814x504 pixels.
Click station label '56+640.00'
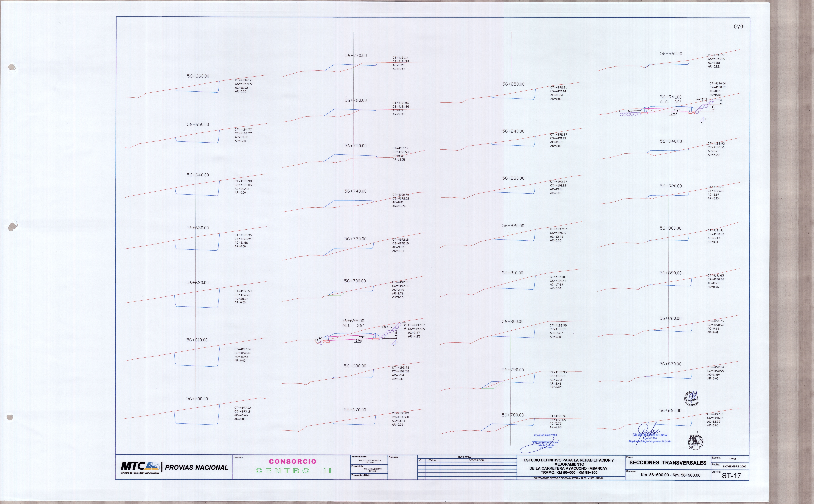click(x=198, y=175)
